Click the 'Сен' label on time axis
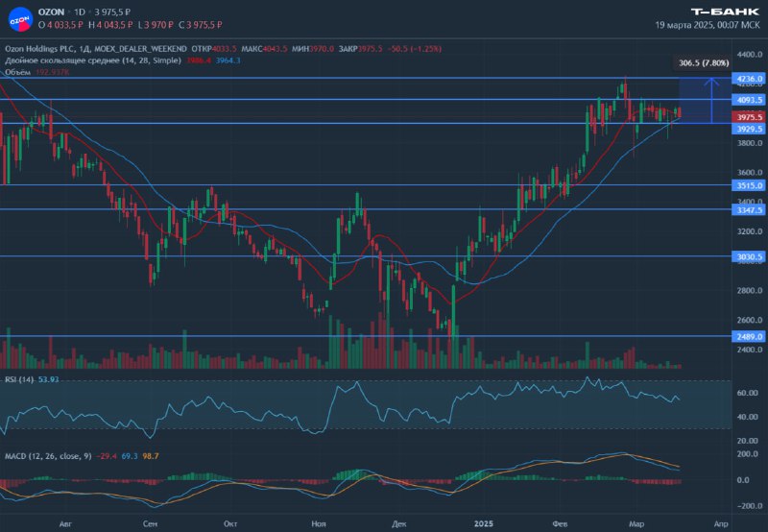This screenshot has width=768, height=532. 151,524
